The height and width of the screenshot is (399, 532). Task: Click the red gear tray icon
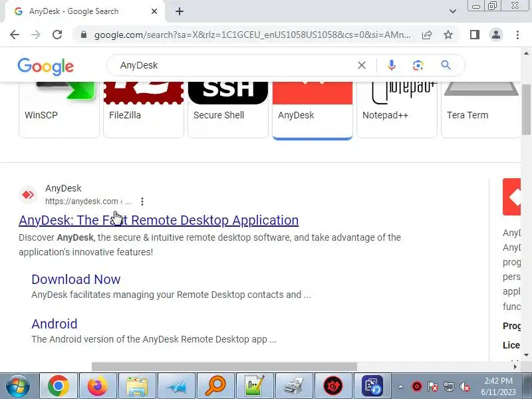pos(417,386)
